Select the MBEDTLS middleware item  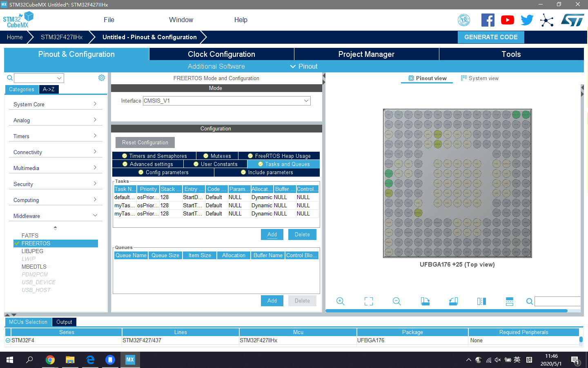click(34, 267)
